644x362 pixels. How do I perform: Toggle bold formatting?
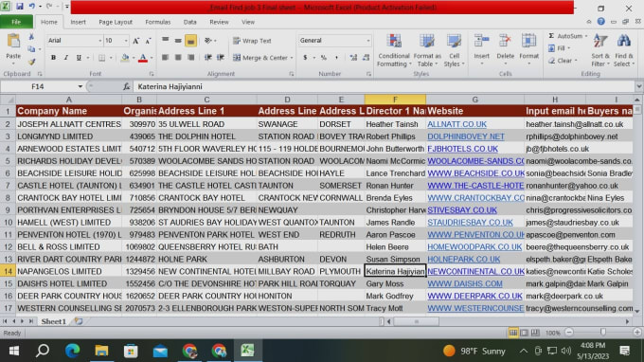53,58
